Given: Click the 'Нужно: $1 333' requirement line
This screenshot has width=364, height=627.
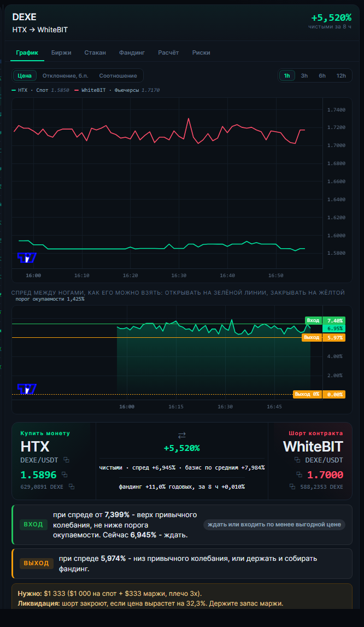Looking at the screenshot, I should [x=110, y=594].
